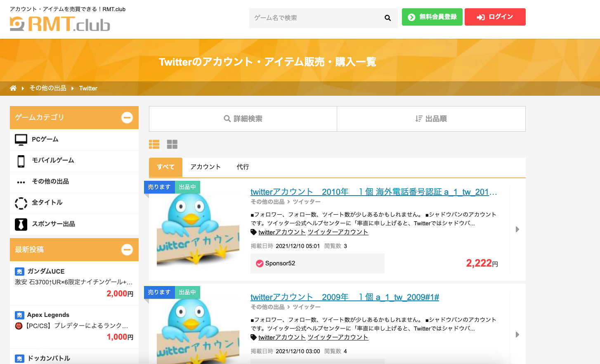The width and height of the screenshot is (600, 364).
Task: Collapse the ゲームカテゴリ panel
Action: click(127, 118)
